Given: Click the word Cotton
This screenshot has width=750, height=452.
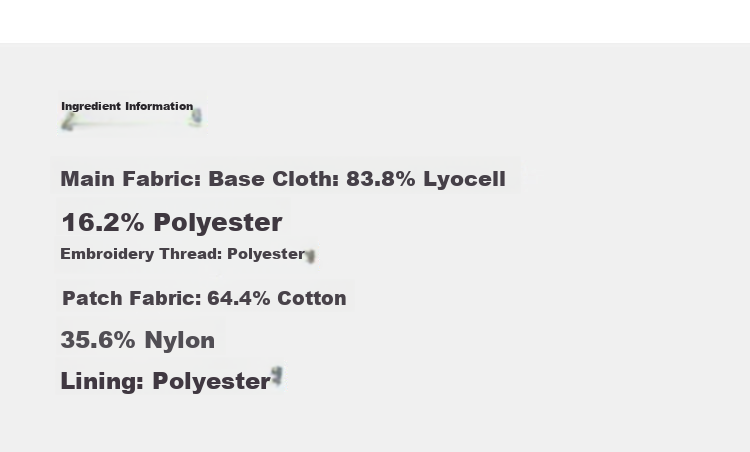Looking at the screenshot, I should click(312, 298).
